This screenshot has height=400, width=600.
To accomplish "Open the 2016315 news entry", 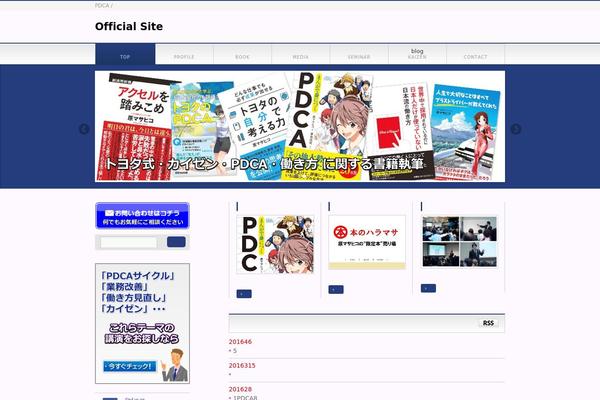I will pyautogui.click(x=242, y=366).
